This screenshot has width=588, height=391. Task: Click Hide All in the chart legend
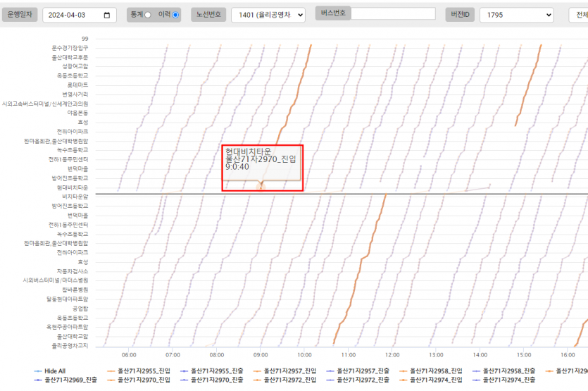click(x=55, y=371)
